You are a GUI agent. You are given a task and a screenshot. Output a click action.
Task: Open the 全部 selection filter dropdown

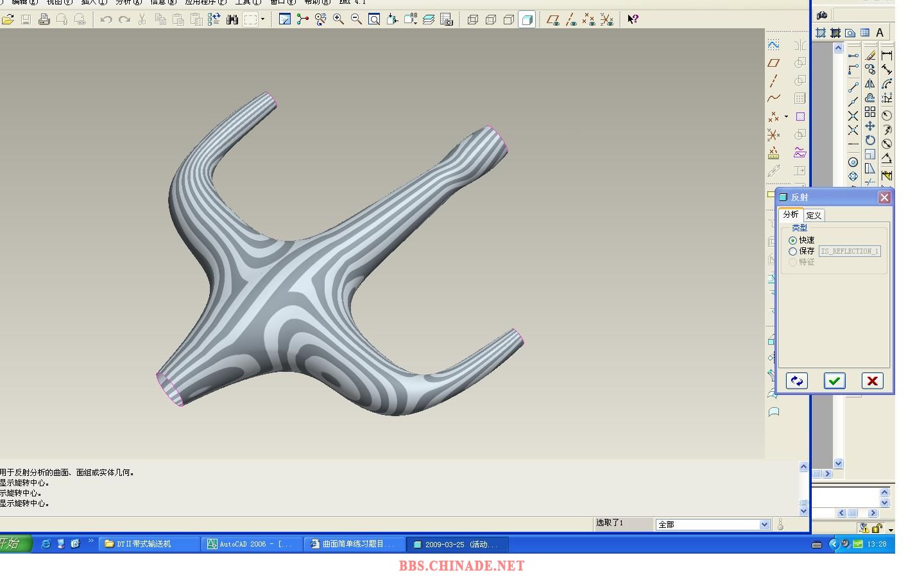(764, 525)
